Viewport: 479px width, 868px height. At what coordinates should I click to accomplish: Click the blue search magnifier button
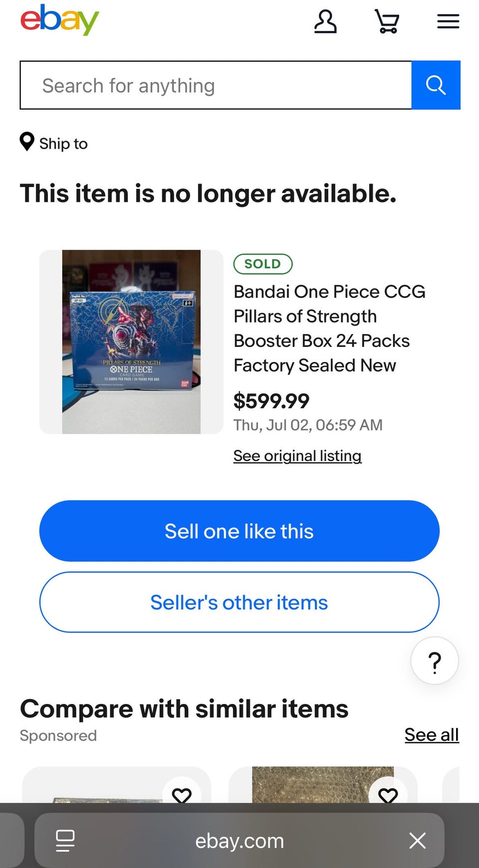point(436,85)
